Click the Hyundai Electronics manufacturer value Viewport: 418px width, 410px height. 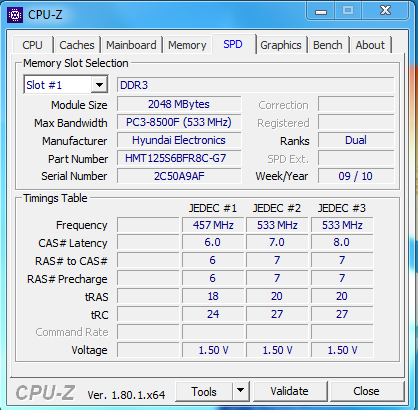pos(179,140)
